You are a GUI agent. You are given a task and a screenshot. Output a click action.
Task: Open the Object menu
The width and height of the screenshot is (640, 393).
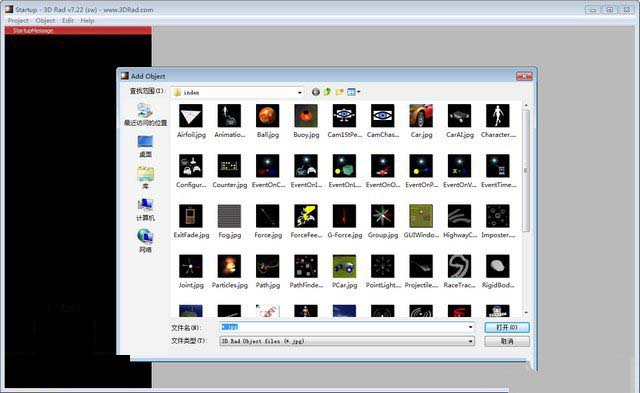(x=45, y=20)
